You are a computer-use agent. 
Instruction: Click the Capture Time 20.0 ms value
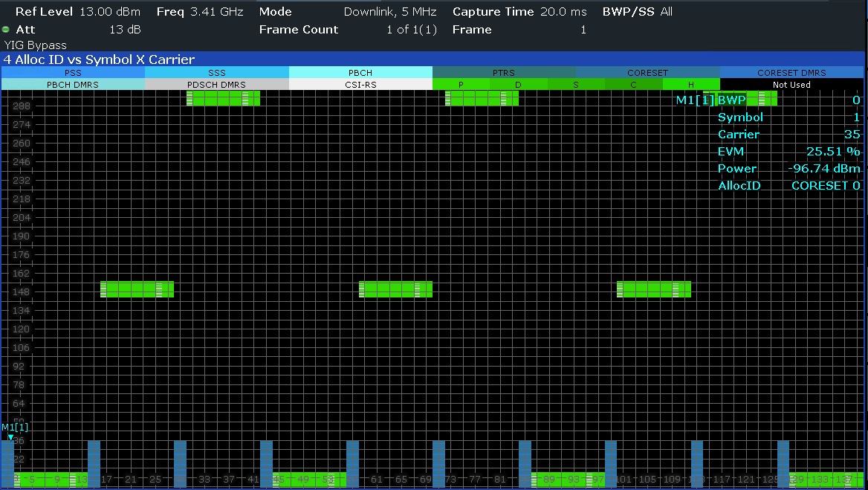pyautogui.click(x=563, y=12)
